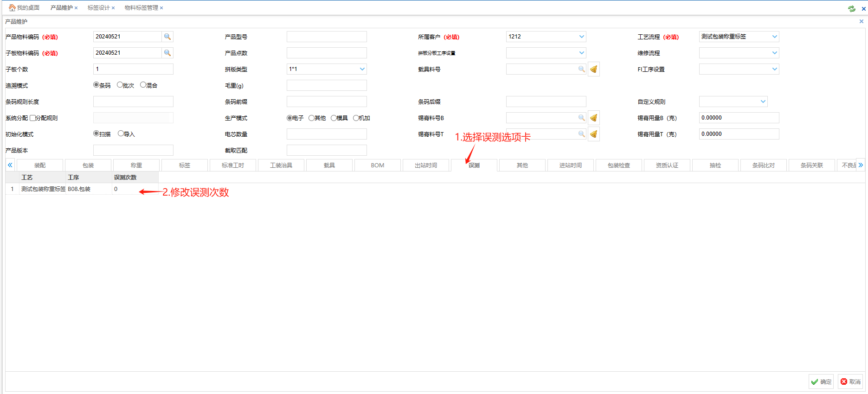This screenshot has height=394, width=868.
Task: Click search icon beside 子板物料编码 field
Action: [167, 53]
